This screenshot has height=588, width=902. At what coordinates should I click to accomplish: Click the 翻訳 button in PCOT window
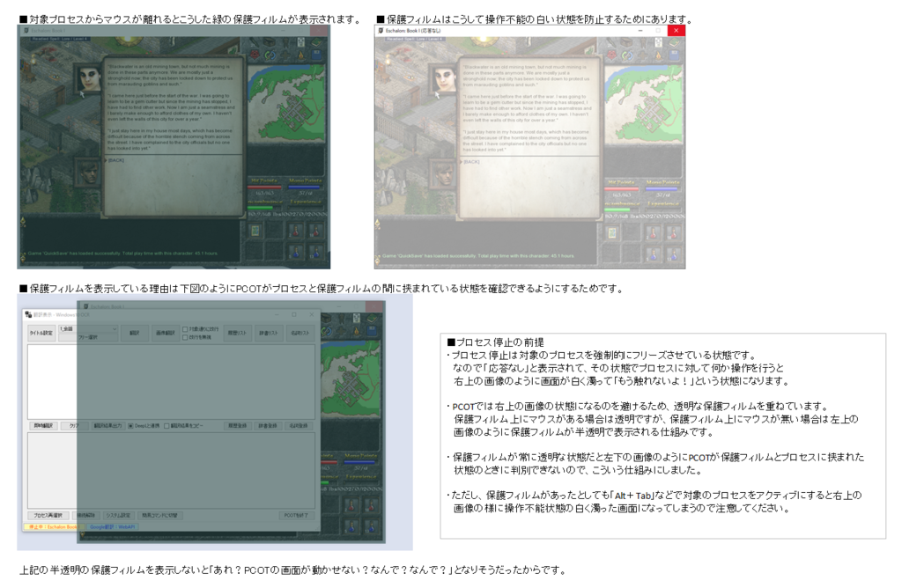click(x=135, y=334)
